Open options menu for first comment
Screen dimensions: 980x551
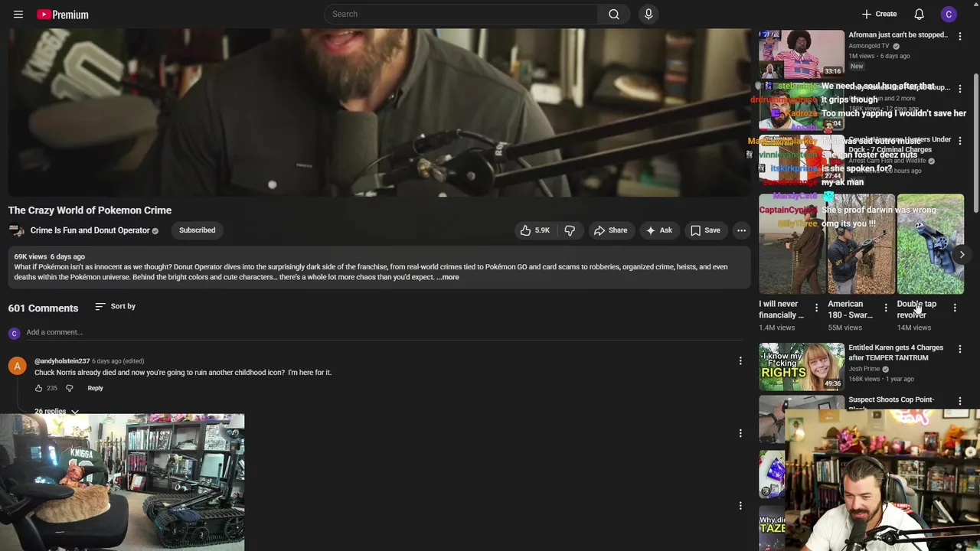(740, 360)
